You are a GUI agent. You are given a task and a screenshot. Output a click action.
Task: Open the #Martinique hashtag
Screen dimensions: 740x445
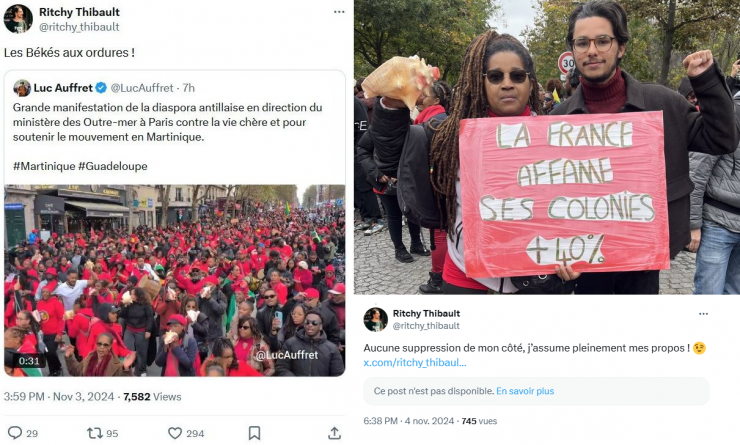(x=44, y=166)
